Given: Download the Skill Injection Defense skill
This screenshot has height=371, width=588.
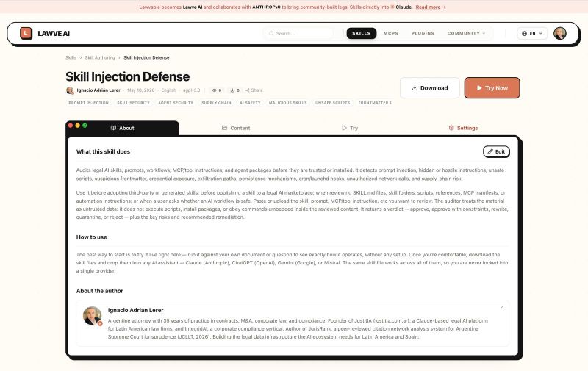Looking at the screenshot, I should tap(430, 88).
